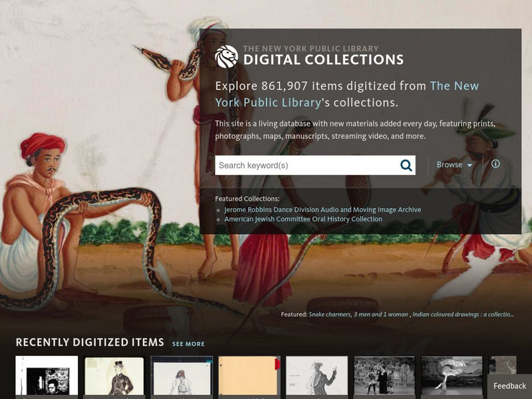Click the magnifying glass search icon
Image resolution: width=532 pixels, height=399 pixels.
tap(406, 165)
